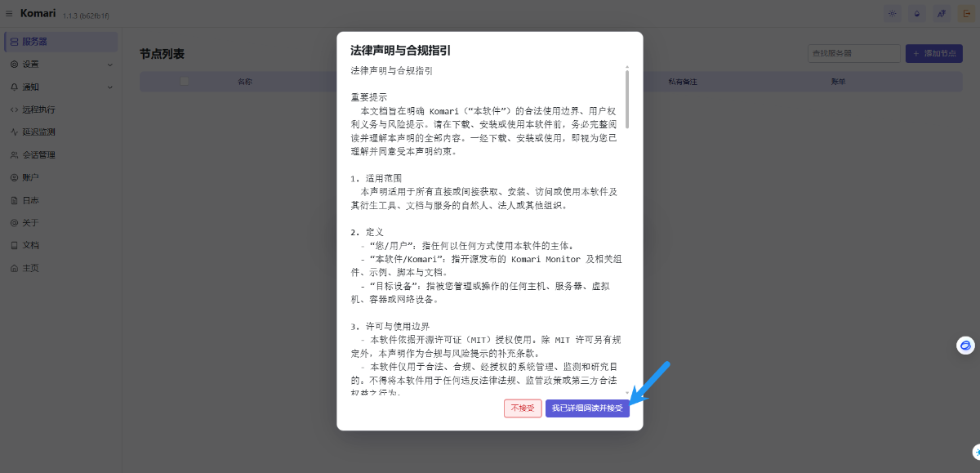Click the 添加节点 button
Screen dimensions: 980x473
[x=933, y=53]
